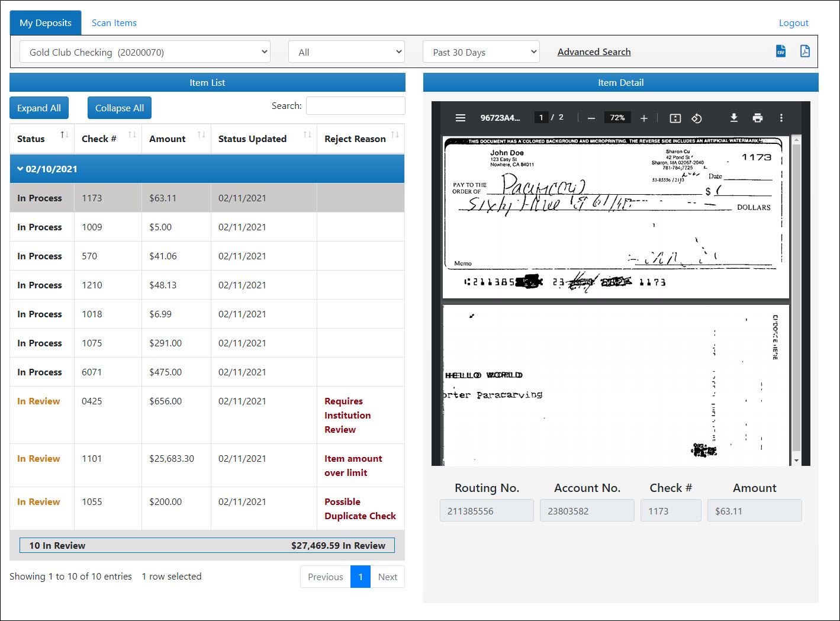Collapse the 02/10/2021 date group

coord(21,169)
